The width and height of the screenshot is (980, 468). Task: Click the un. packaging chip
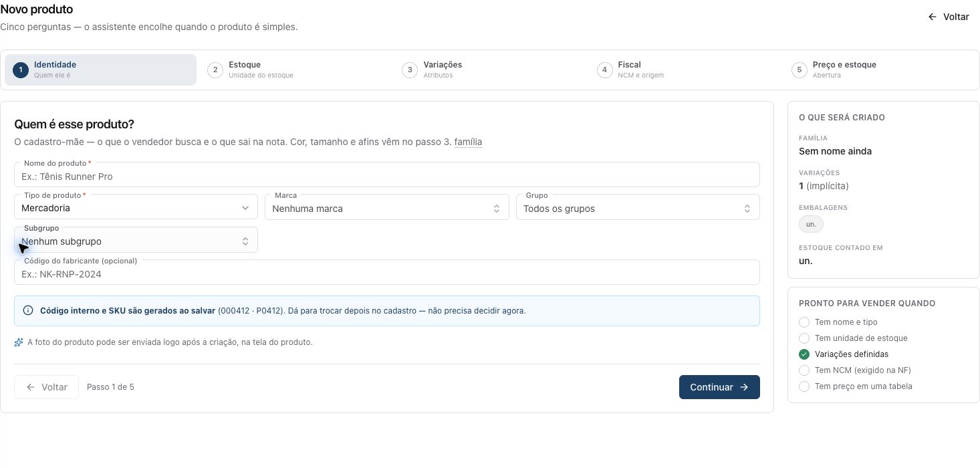[811, 224]
